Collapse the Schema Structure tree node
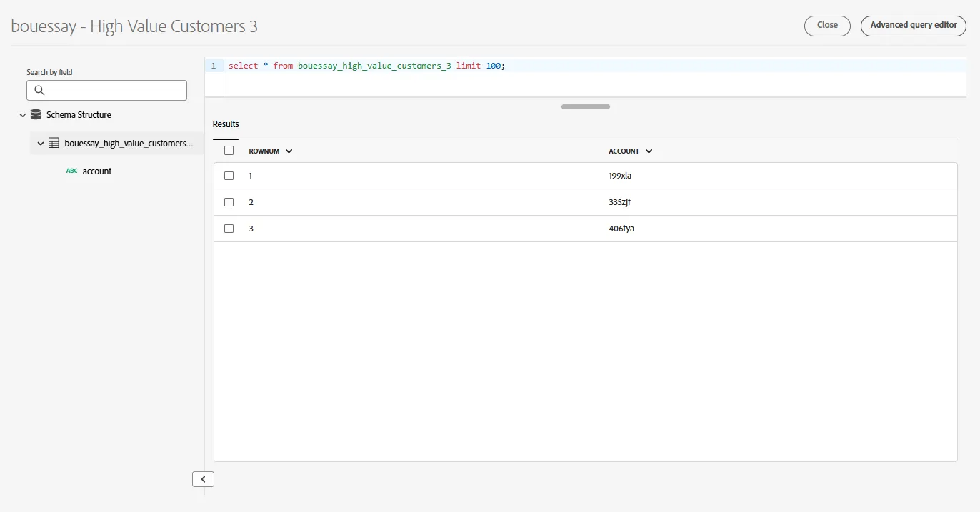Screen dimensions: 980x512 (22, 115)
